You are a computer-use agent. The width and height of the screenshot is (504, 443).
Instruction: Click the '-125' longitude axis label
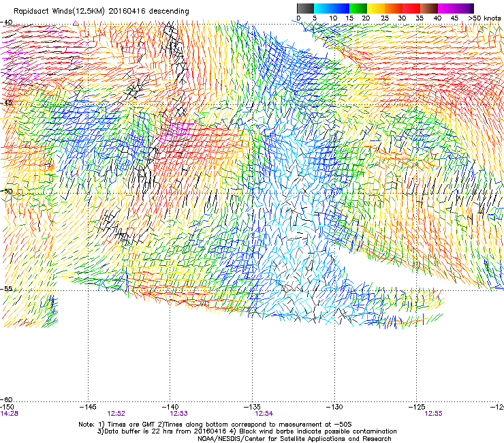417,407
